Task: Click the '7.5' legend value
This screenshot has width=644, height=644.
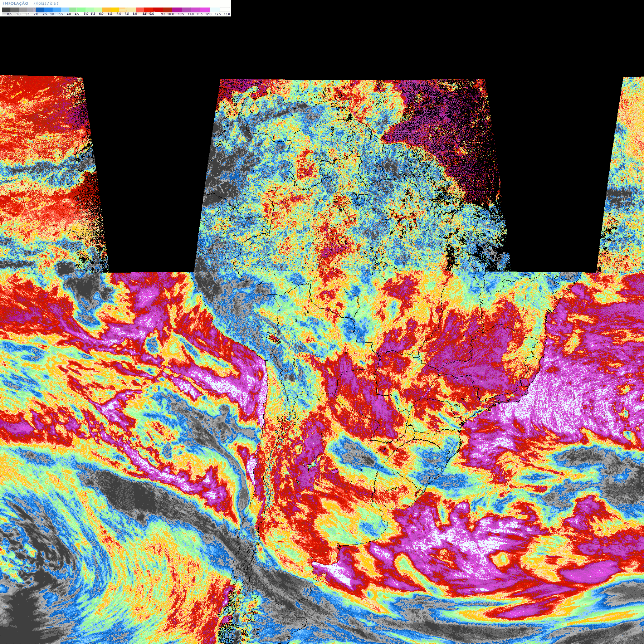Action: [127, 14]
